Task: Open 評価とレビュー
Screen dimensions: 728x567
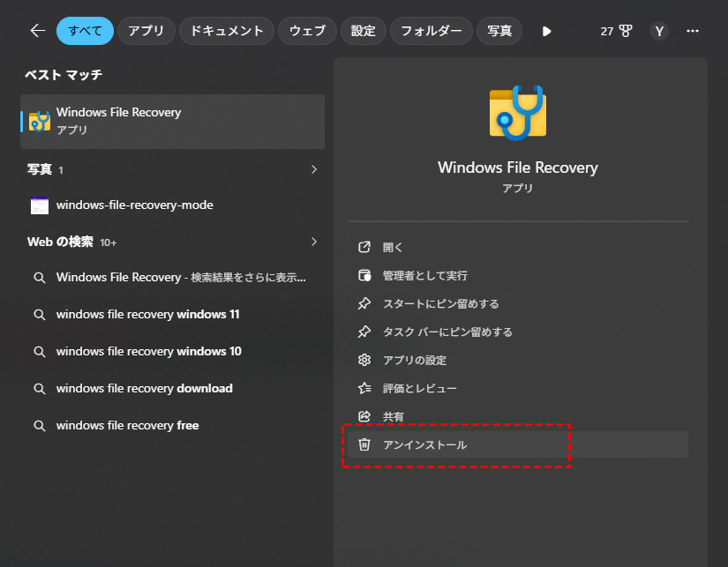Action: (518, 388)
